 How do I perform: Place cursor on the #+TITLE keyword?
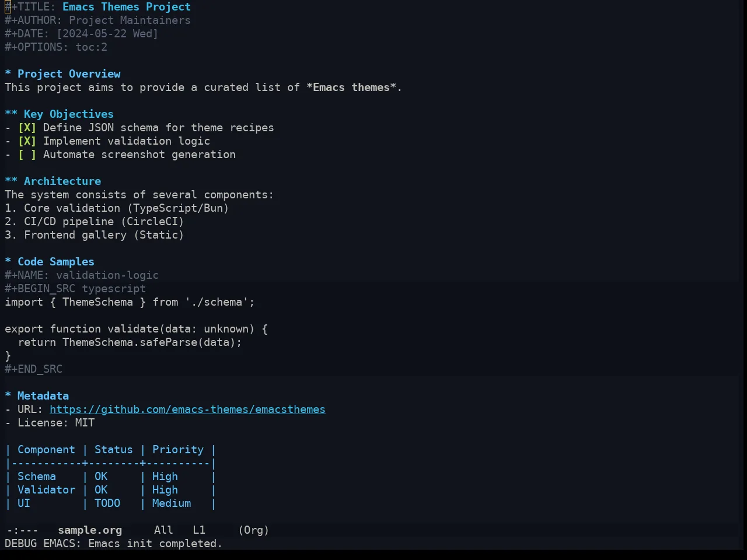tap(30, 7)
